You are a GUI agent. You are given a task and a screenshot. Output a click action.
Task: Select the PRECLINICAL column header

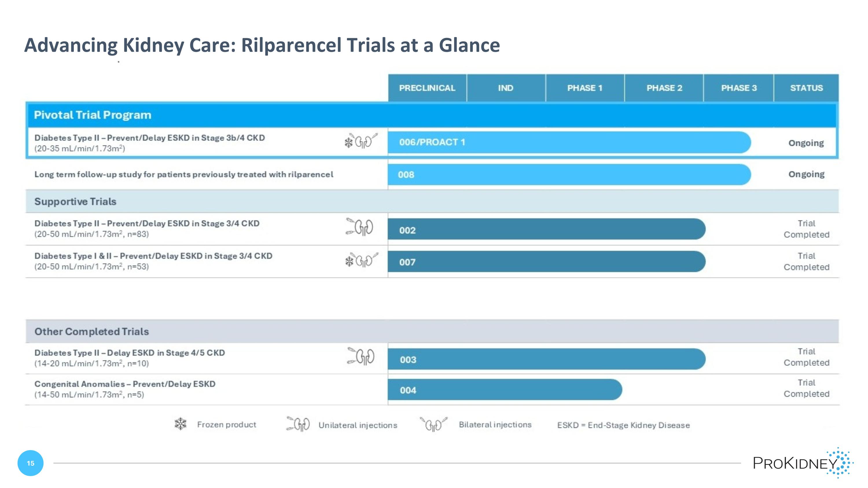pyautogui.click(x=427, y=88)
